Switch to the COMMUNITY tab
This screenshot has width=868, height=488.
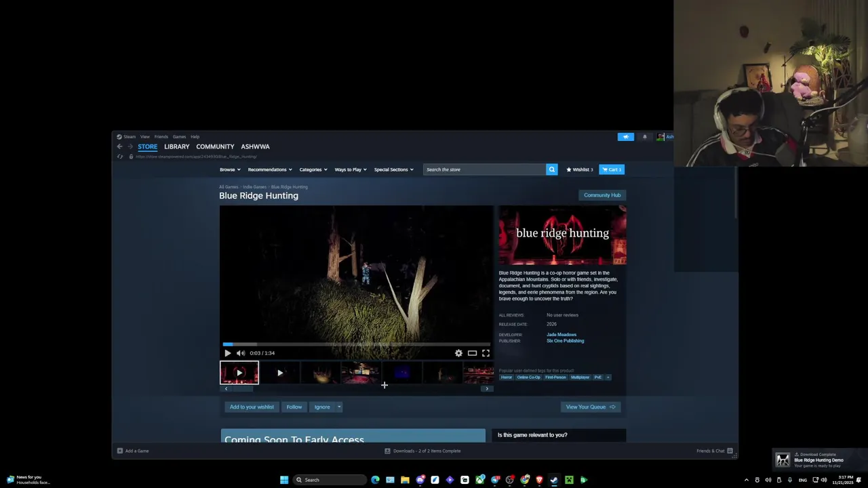215,146
